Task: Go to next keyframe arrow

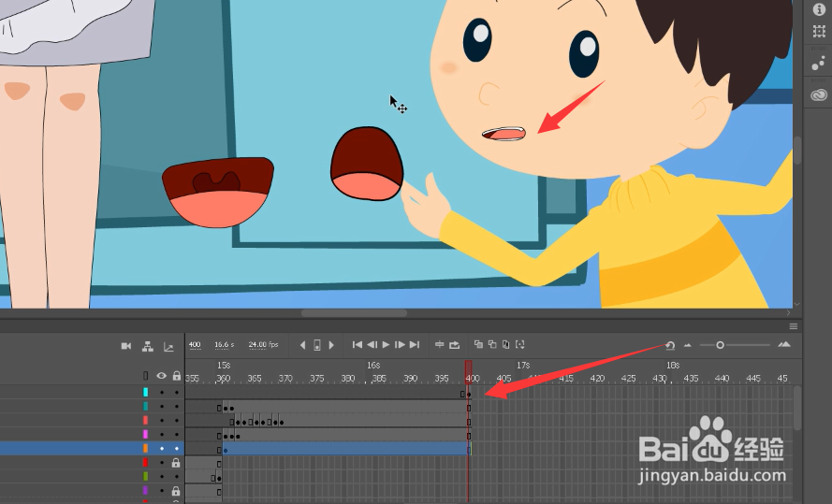Action: click(331, 345)
